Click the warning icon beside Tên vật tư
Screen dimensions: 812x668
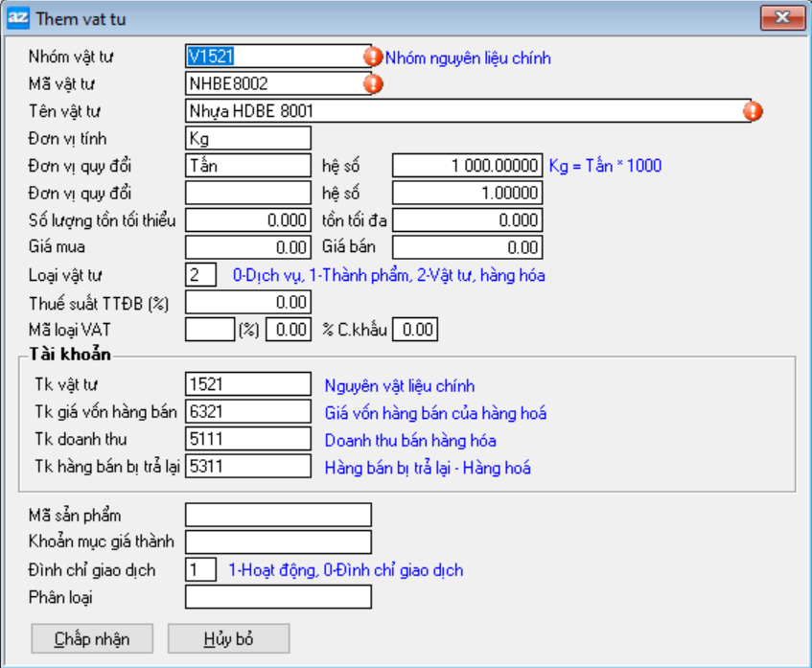tap(754, 111)
